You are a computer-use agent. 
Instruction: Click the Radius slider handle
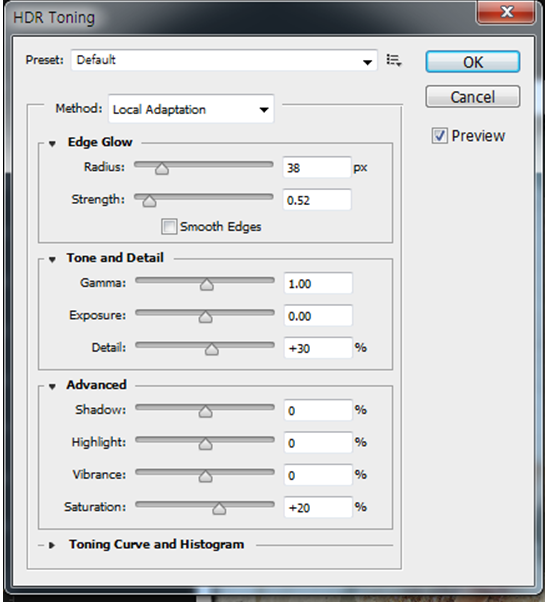coord(162,168)
